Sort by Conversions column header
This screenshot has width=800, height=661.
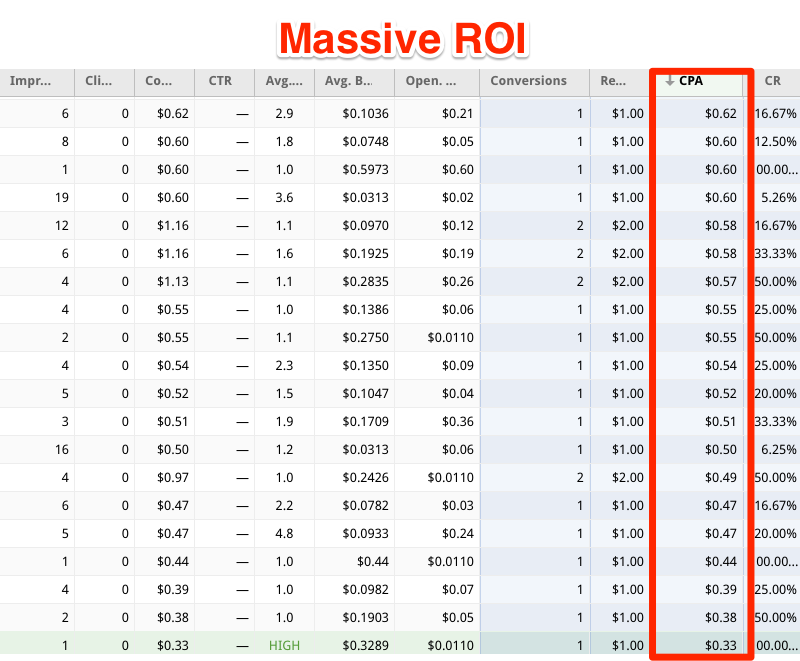[534, 82]
